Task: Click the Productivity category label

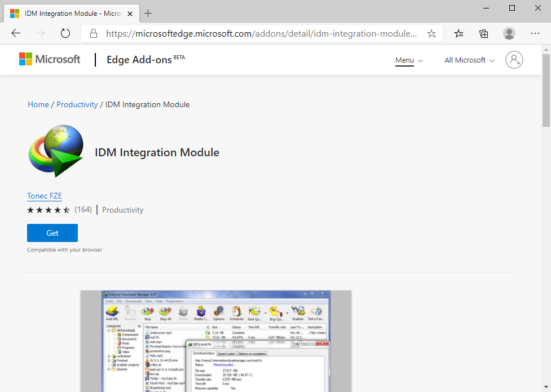Action: click(x=122, y=210)
